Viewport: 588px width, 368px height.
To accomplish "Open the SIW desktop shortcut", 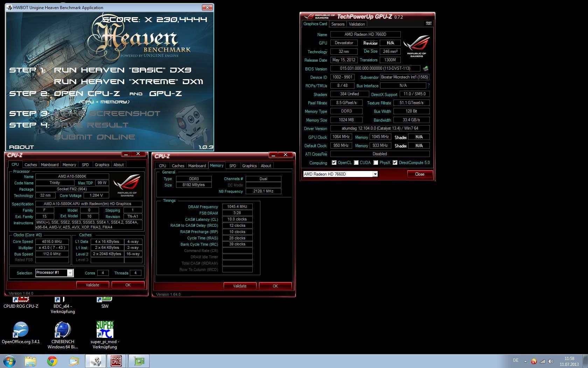I will (x=105, y=303).
